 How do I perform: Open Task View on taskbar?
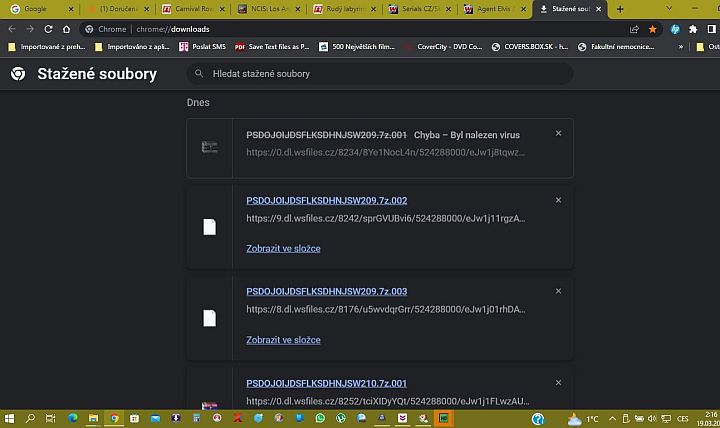point(51,418)
